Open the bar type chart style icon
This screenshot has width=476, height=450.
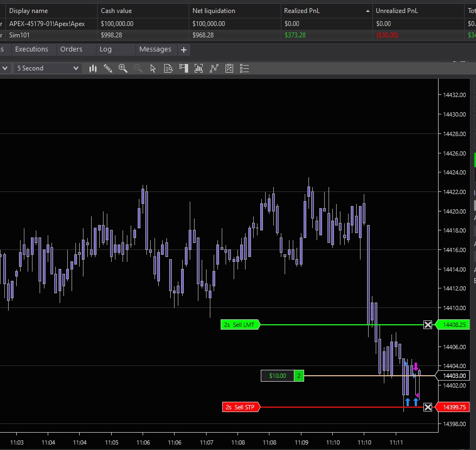[93, 68]
